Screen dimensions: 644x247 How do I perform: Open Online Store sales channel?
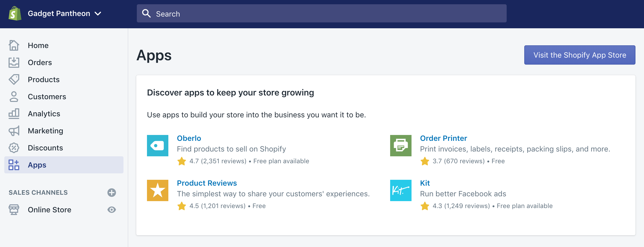(x=49, y=210)
